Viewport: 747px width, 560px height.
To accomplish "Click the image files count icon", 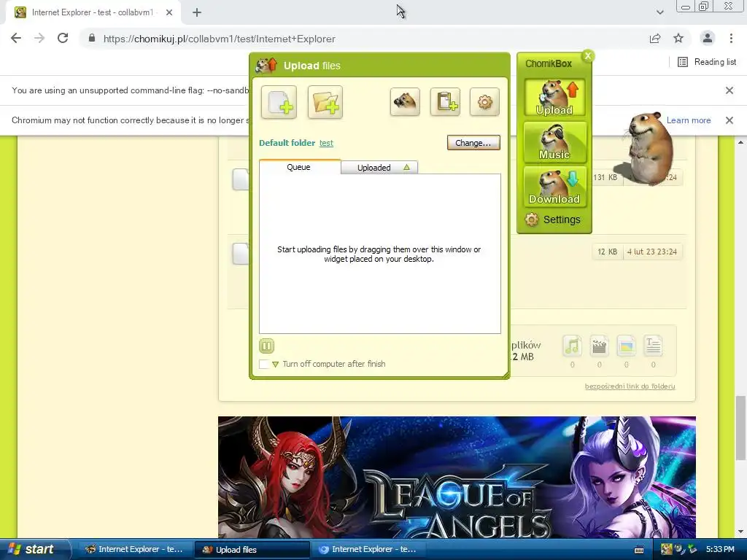I will pos(626,346).
